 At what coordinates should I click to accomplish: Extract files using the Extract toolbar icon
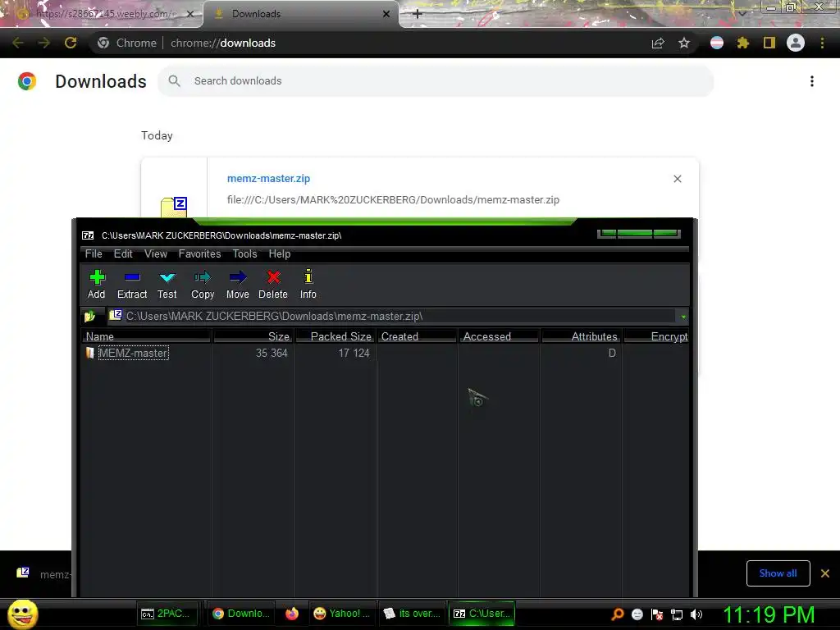(x=132, y=284)
